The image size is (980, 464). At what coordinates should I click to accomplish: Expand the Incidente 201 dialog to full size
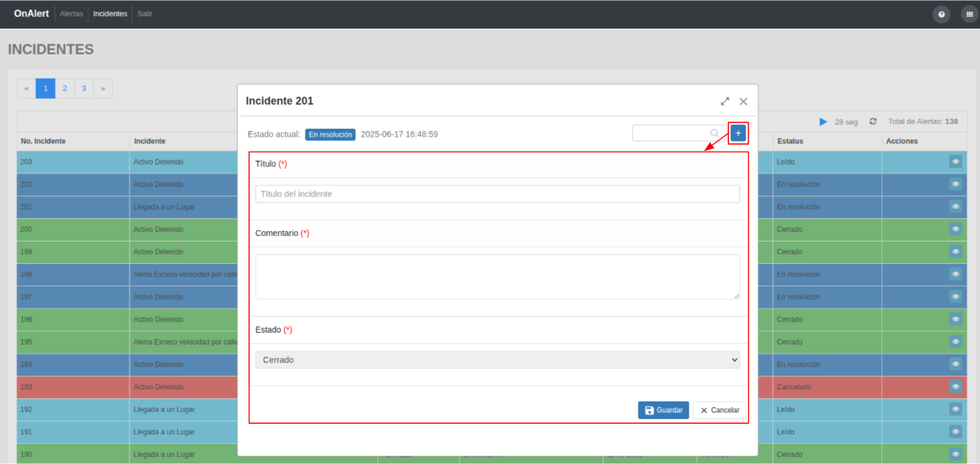(725, 102)
